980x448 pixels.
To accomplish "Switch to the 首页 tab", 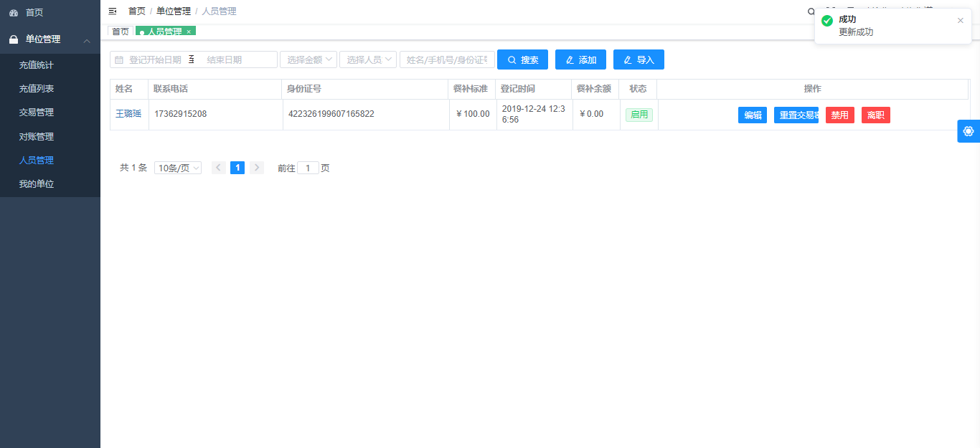I will click(120, 32).
